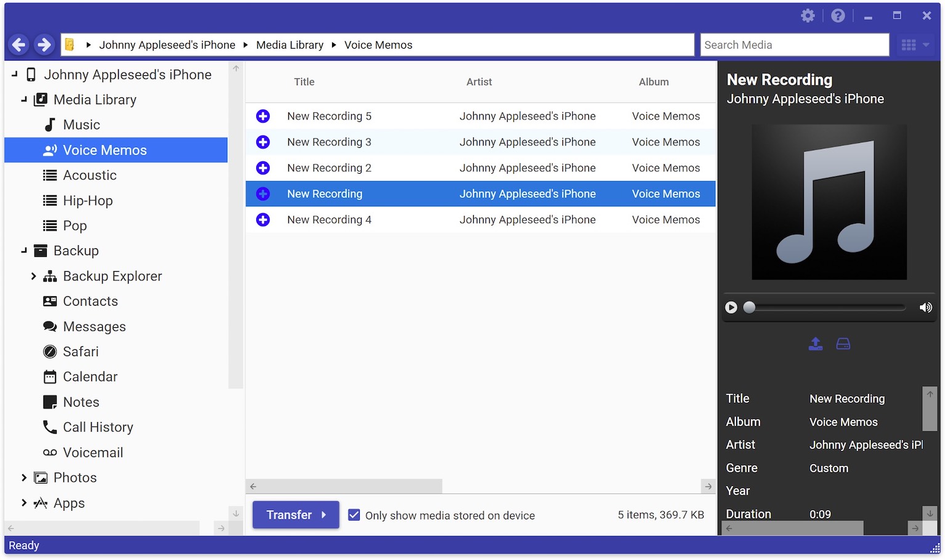Select the Hip-Hop playlist
Viewport: 945px width, 560px height.
click(87, 201)
